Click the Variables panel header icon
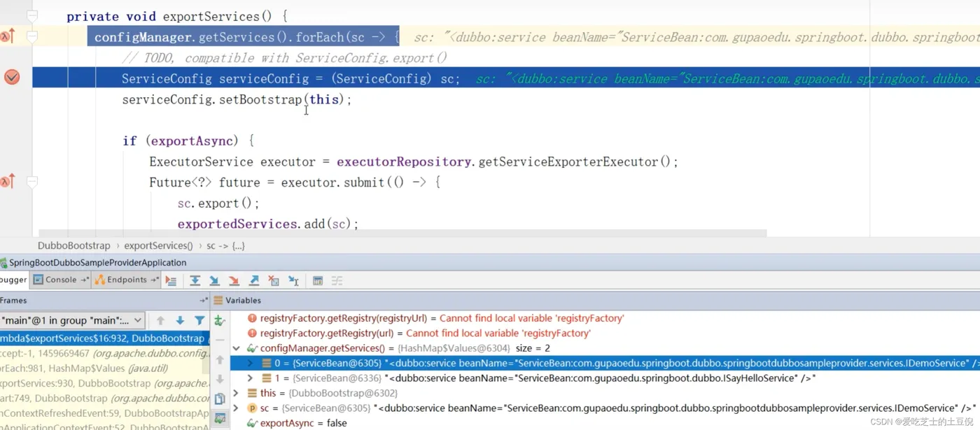This screenshot has height=430, width=980. coord(218,300)
